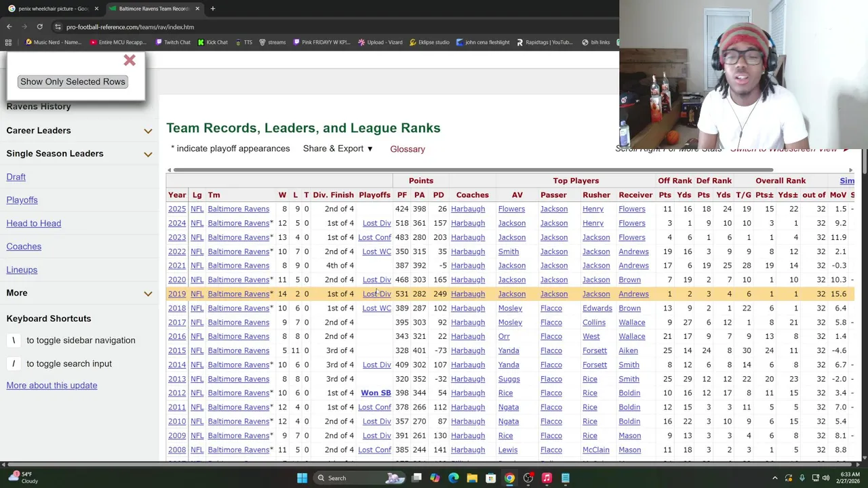Open a new browser tab
Image resolution: width=868 pixels, height=488 pixels.
[x=212, y=9]
